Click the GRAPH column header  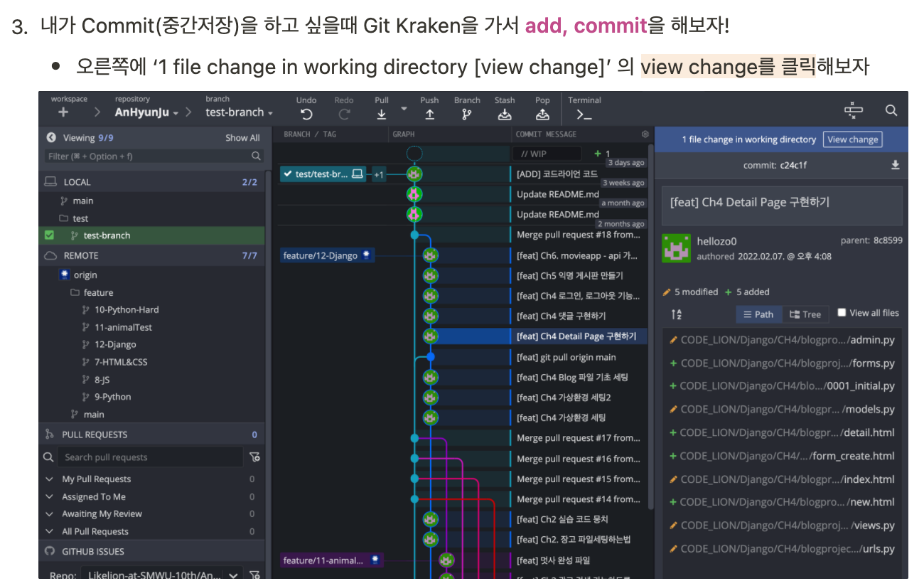[404, 134]
